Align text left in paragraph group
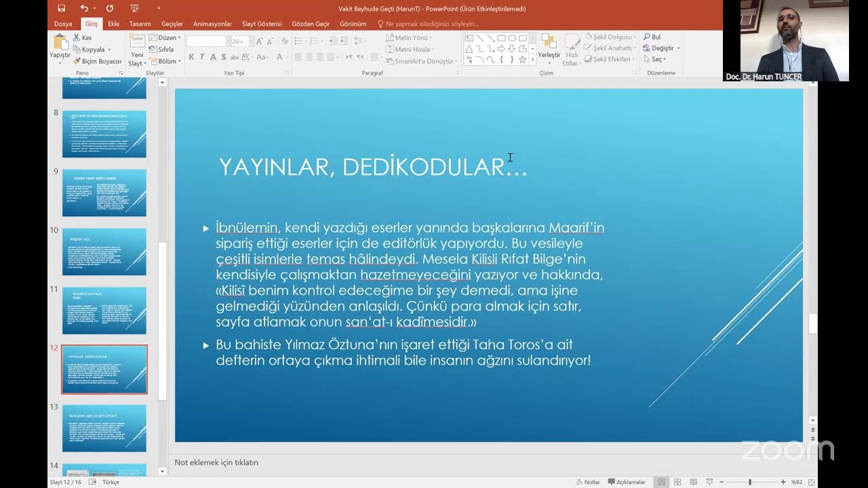This screenshot has height=488, width=868. coord(298,57)
